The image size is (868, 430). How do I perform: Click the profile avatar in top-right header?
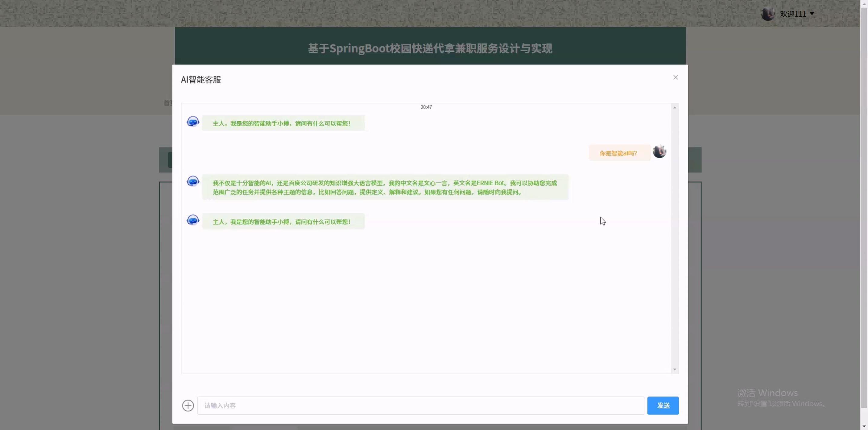pyautogui.click(x=768, y=14)
